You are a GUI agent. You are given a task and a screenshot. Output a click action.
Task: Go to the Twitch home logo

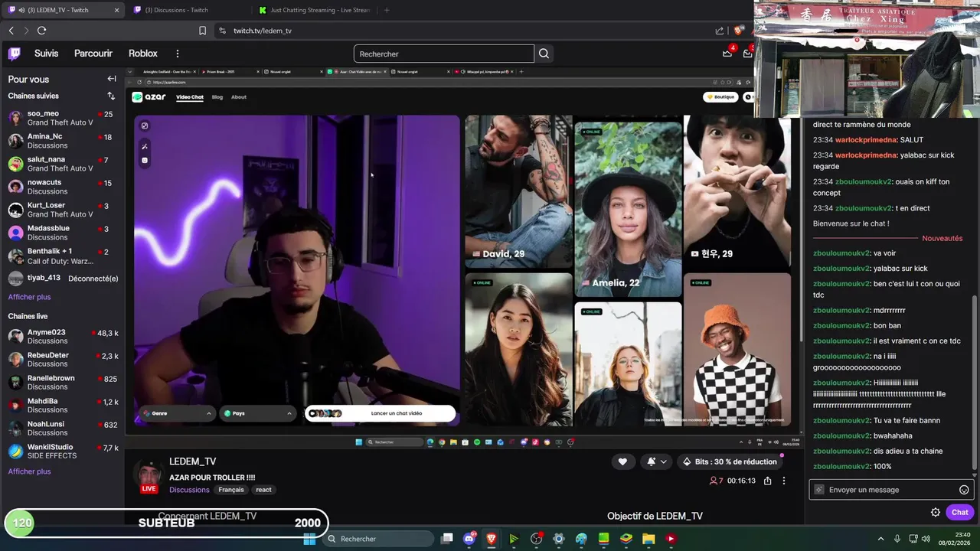(14, 54)
